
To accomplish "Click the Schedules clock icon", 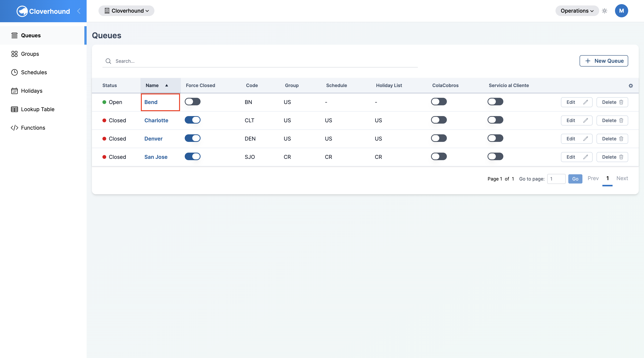I will (14, 72).
